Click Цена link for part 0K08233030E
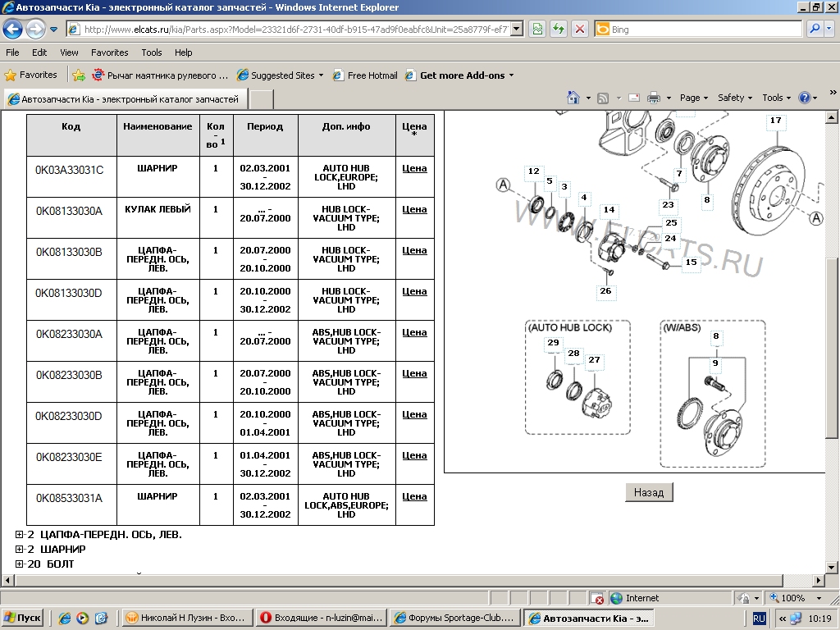Image resolution: width=840 pixels, height=630 pixels. (414, 455)
